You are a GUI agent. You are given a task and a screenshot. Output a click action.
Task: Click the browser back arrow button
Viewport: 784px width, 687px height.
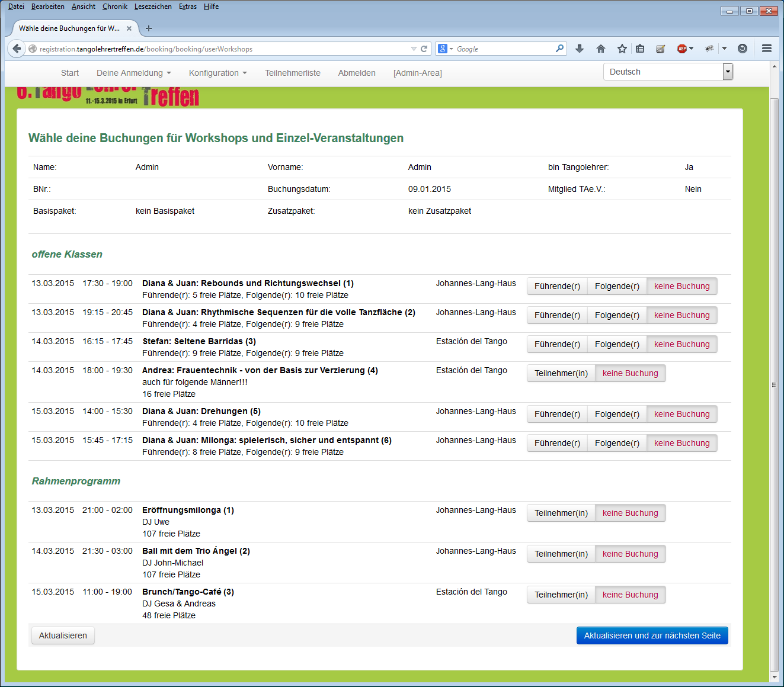[17, 49]
